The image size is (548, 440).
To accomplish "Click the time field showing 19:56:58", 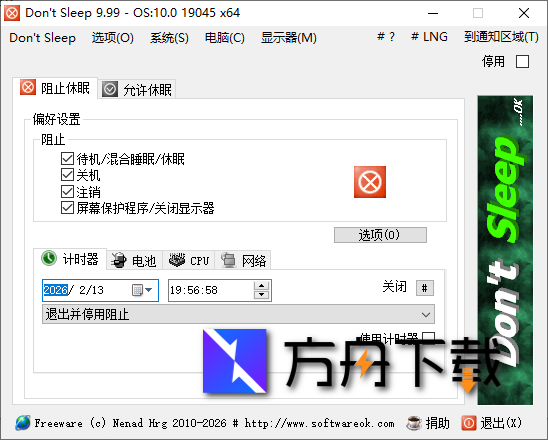I will click(x=211, y=290).
